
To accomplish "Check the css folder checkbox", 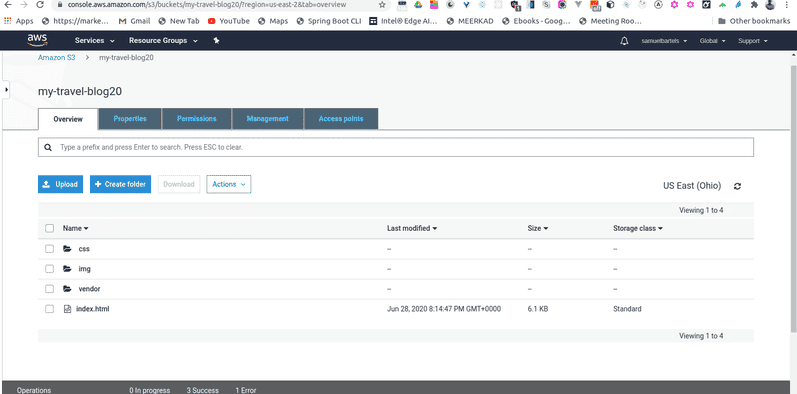I will click(49, 249).
